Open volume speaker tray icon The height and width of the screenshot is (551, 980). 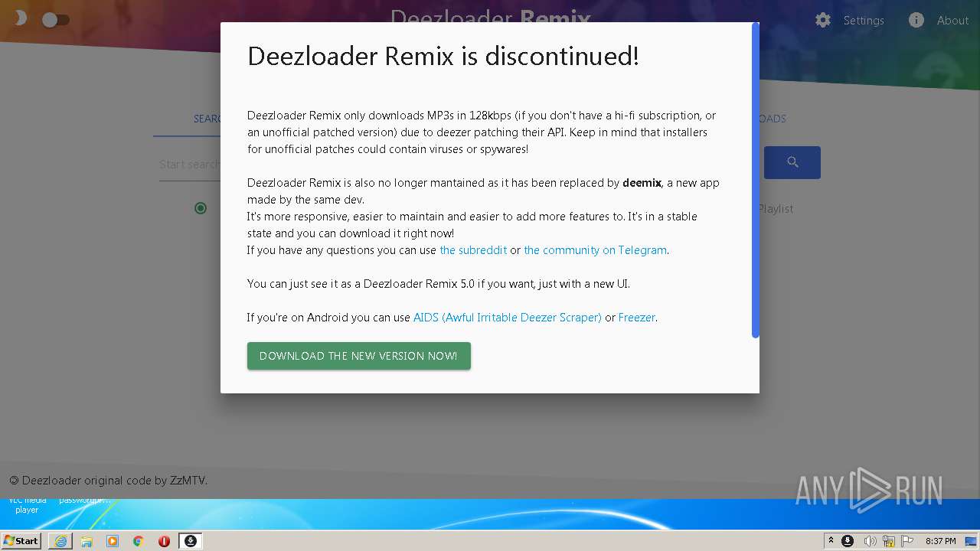point(870,541)
